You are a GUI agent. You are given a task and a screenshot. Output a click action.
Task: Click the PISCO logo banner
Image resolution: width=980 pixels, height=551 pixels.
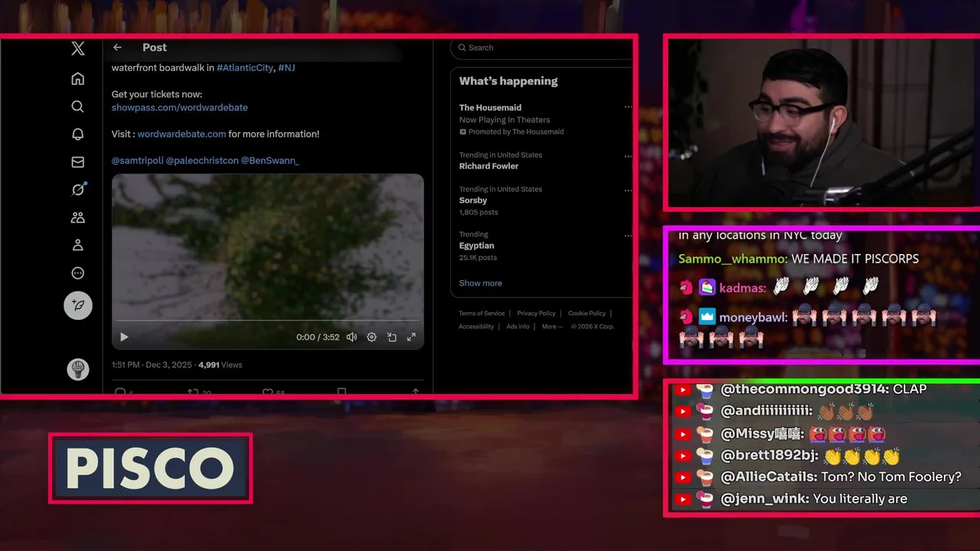pyautogui.click(x=150, y=468)
